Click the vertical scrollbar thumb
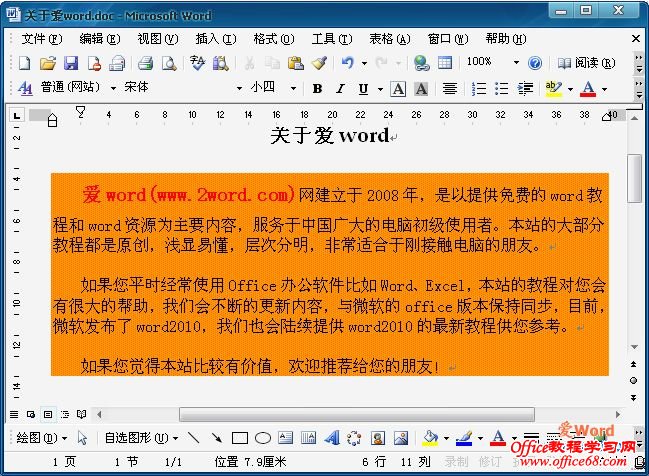Image resolution: width=649 pixels, height=476 pixels. 634,178
